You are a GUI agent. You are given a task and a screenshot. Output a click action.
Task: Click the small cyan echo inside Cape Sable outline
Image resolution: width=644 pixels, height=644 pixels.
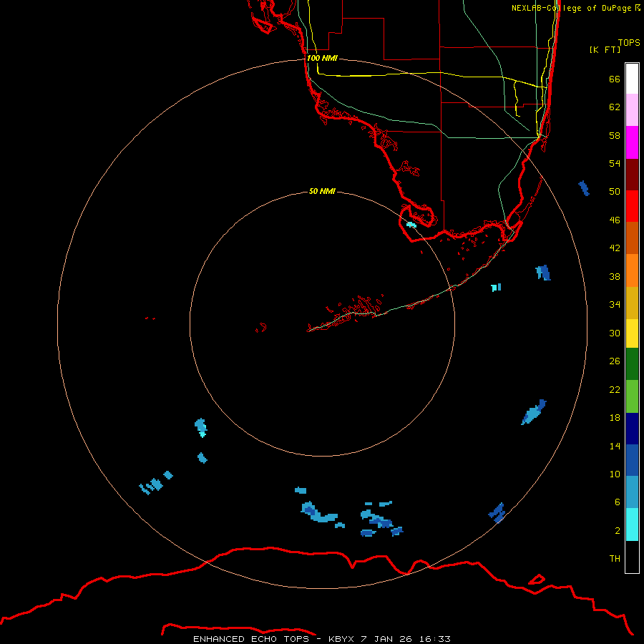(411, 225)
